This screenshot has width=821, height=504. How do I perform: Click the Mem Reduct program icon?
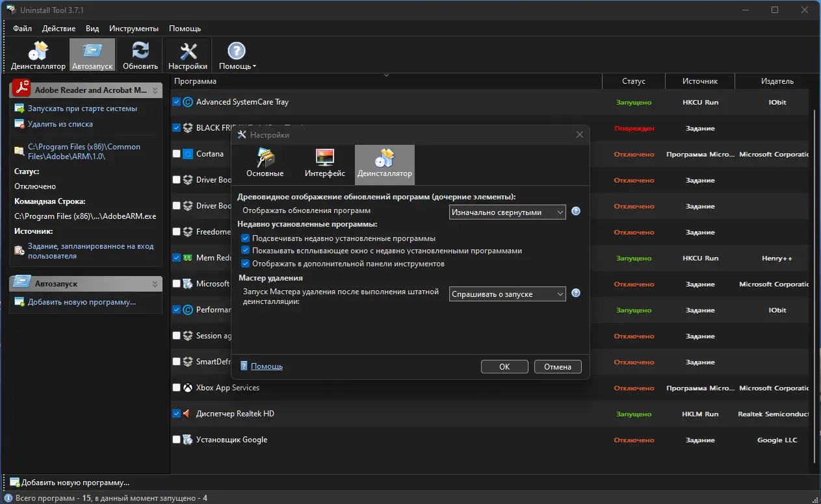tap(188, 258)
